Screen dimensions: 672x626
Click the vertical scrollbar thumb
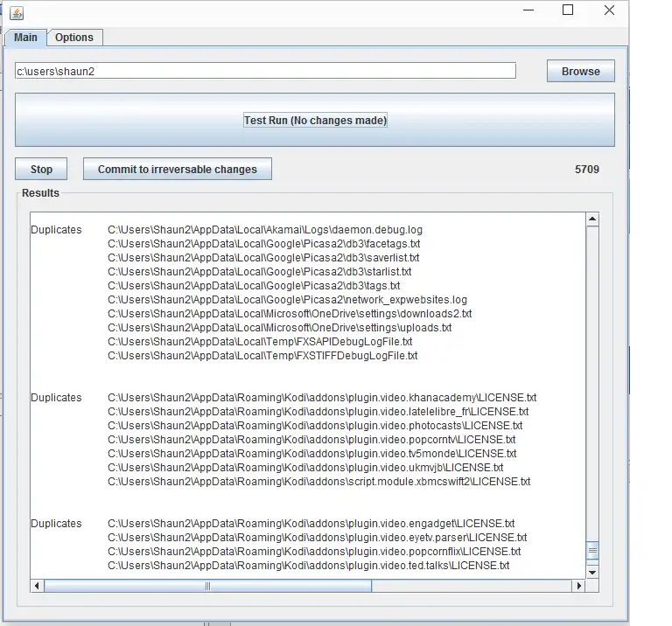tap(592, 551)
